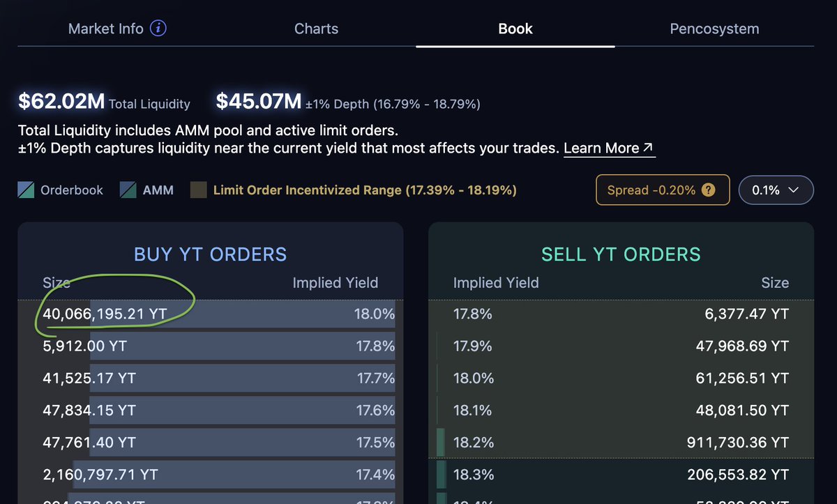Open the Charts tab
The height and width of the screenshot is (504, 837).
[316, 29]
